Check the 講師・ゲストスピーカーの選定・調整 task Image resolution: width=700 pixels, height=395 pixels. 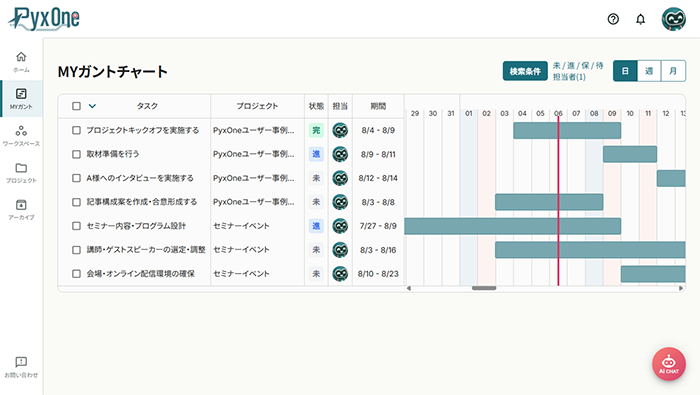click(x=76, y=249)
